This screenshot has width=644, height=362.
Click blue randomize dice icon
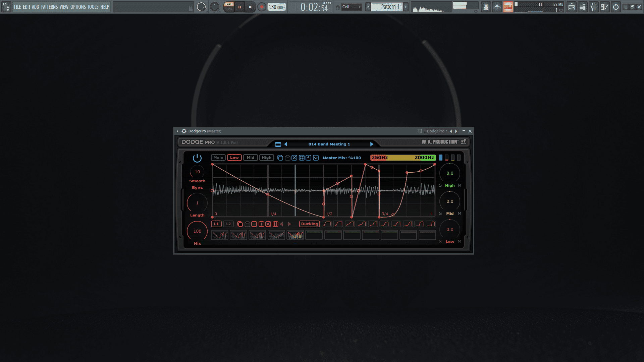pos(302,158)
